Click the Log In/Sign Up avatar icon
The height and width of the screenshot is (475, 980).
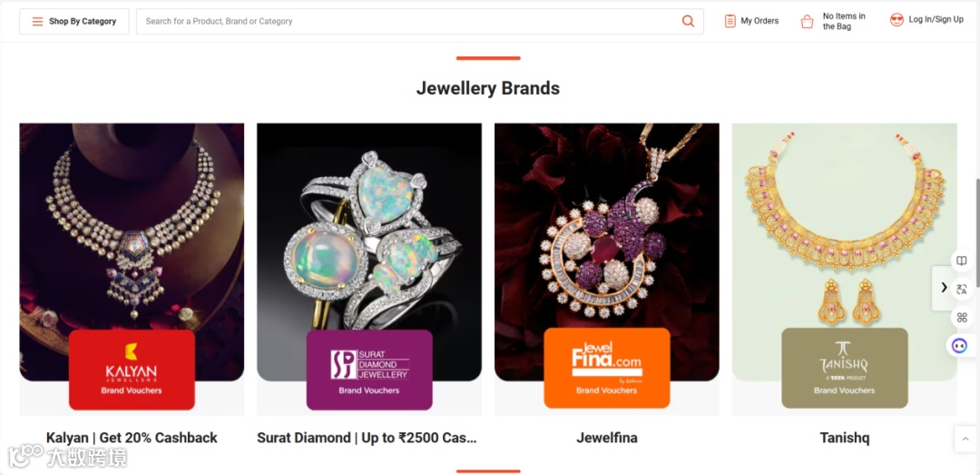tap(897, 20)
